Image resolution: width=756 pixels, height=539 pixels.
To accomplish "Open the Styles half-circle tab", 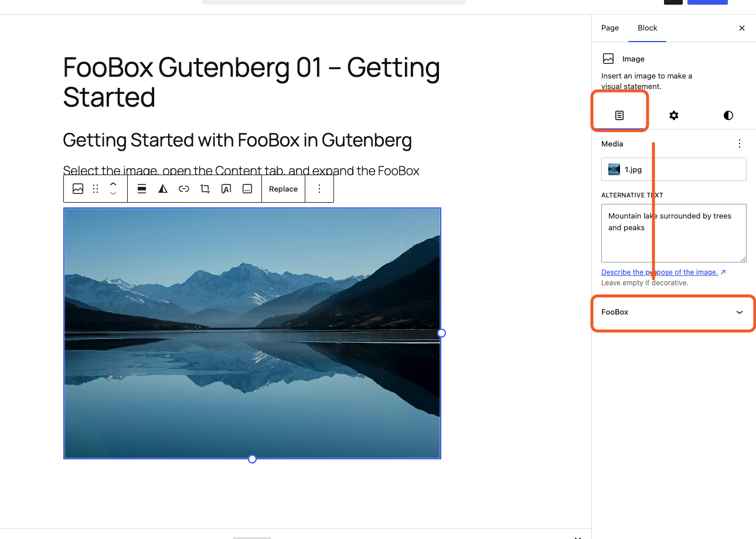I will coord(728,115).
